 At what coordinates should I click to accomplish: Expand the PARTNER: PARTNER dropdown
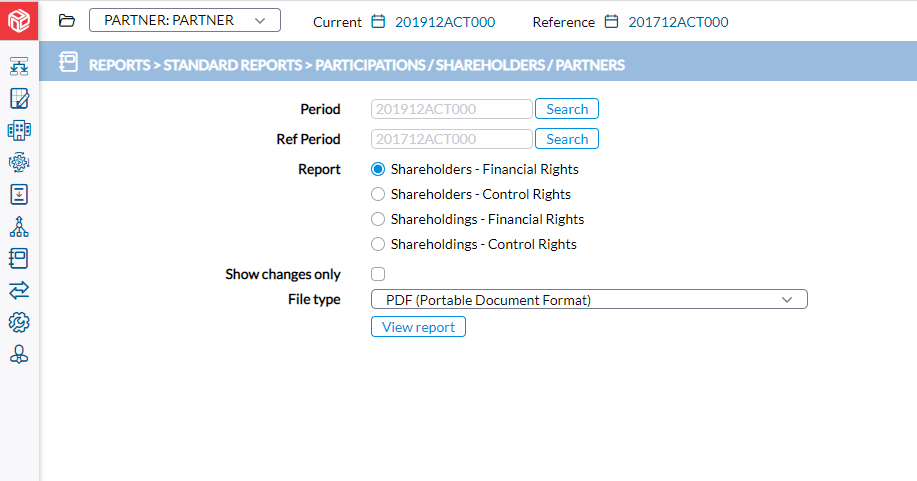(185, 20)
